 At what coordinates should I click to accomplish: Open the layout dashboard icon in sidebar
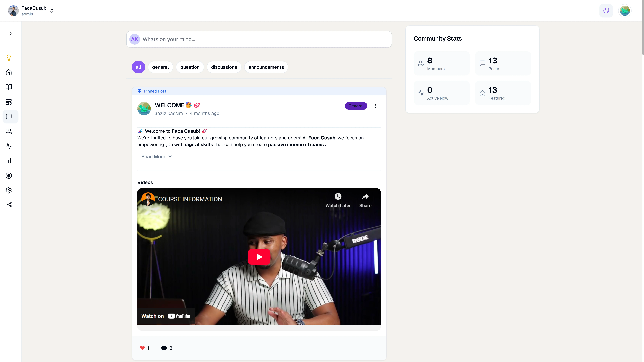(9, 102)
